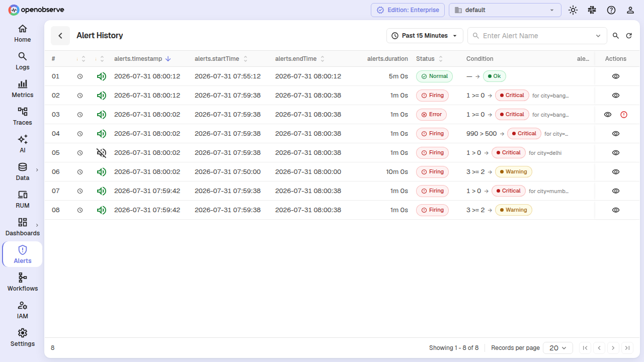
Task: Open IAM in the sidebar
Action: pyautogui.click(x=23, y=310)
